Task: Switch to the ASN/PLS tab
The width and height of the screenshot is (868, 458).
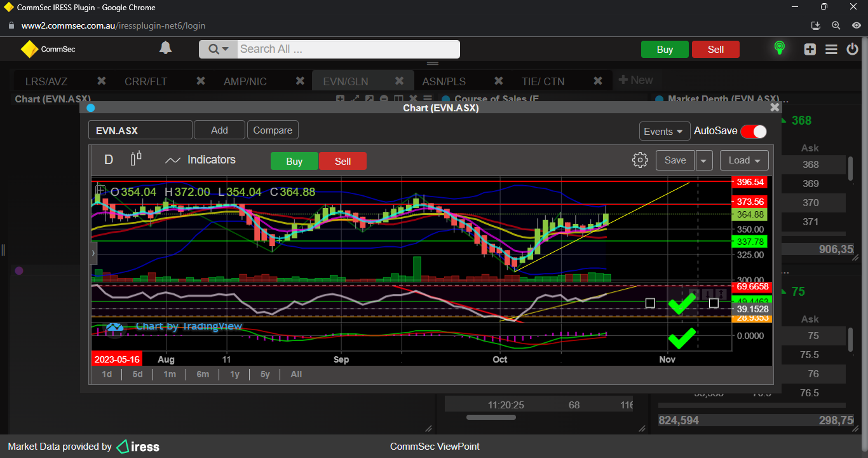Action: (444, 81)
